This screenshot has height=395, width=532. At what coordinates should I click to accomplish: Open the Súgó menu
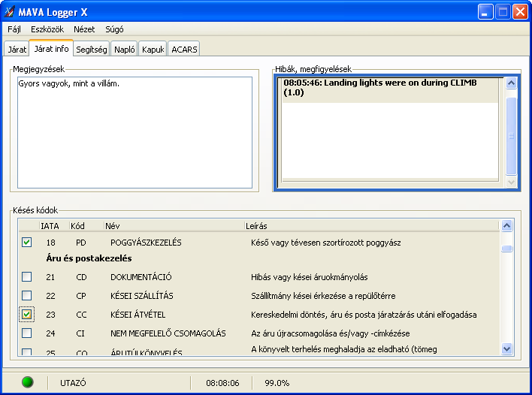point(114,29)
